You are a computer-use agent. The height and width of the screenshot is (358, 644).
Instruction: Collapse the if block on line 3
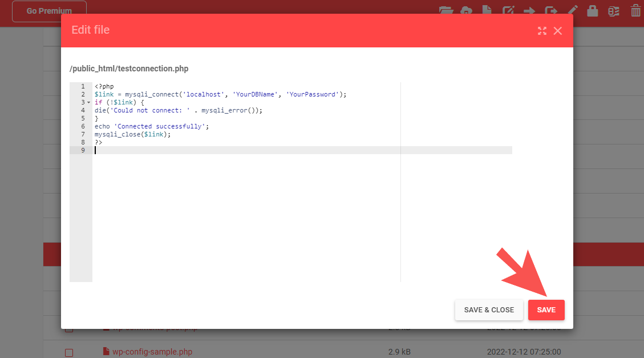[88, 103]
